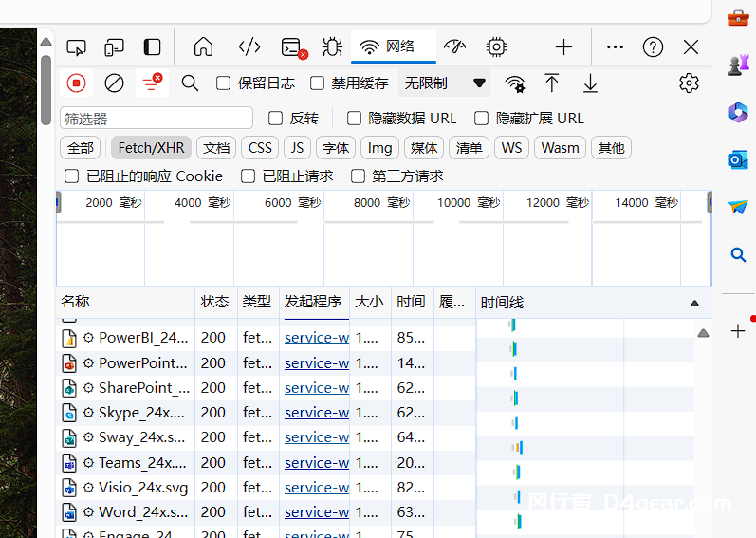Open the more tools plus button
The image size is (756, 538).
[563, 46]
